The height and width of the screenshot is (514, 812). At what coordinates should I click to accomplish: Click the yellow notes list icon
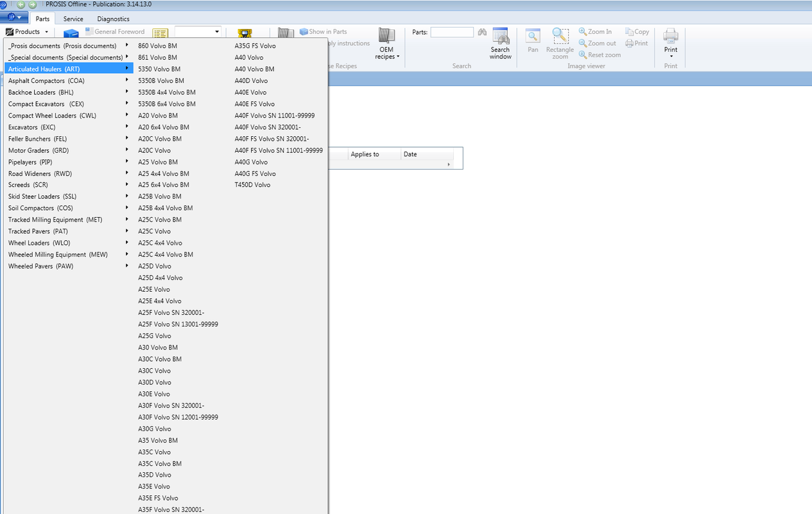point(160,33)
